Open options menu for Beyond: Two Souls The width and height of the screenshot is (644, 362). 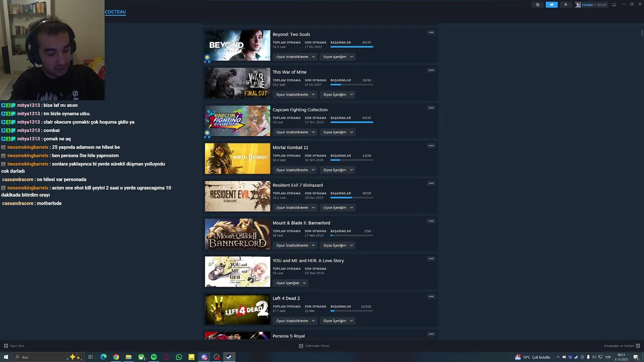click(431, 32)
